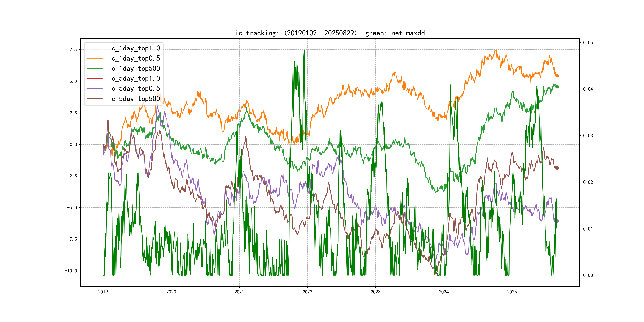Click the -10.0 left y-axis label
This screenshot has width=644, height=322.
click(x=71, y=271)
